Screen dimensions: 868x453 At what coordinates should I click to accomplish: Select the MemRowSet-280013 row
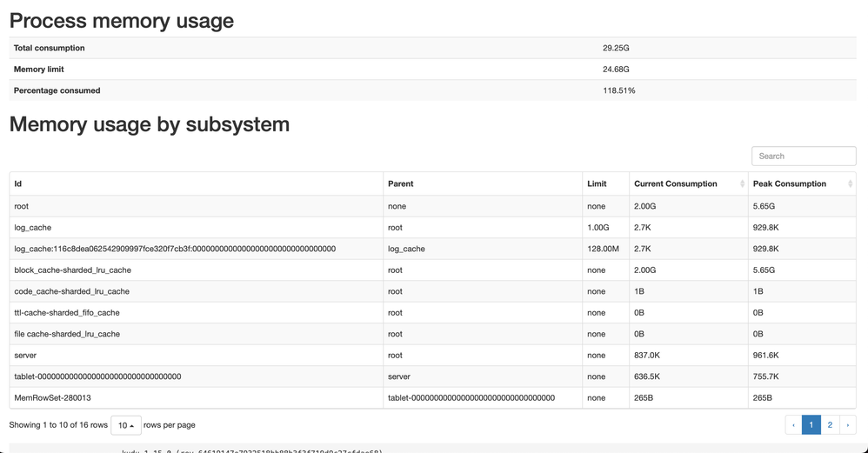[x=53, y=398]
